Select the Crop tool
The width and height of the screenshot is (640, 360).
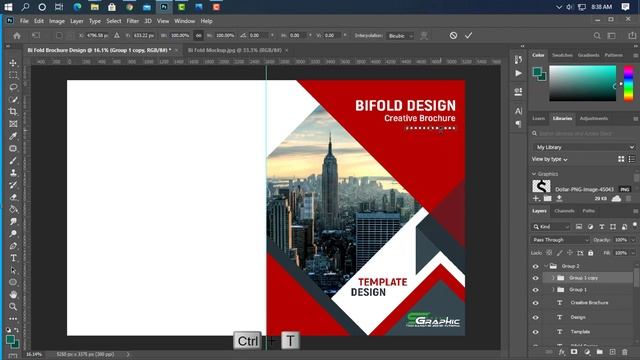coord(13,111)
